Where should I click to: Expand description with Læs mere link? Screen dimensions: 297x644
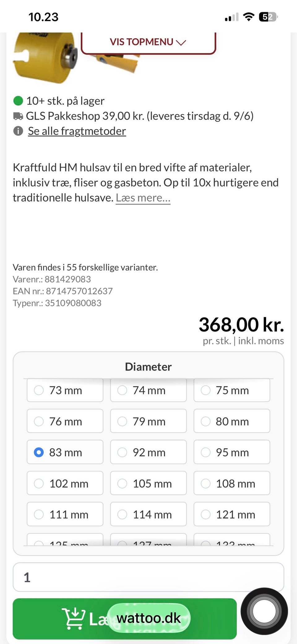[143, 198]
